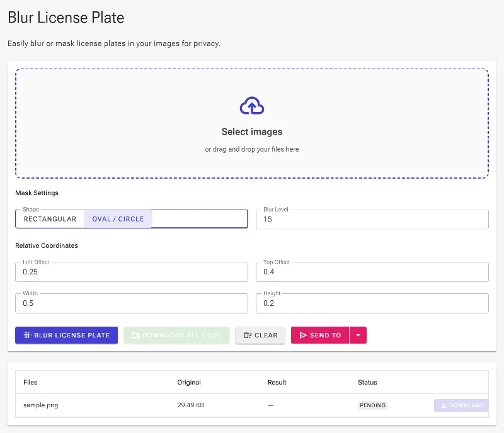The height and width of the screenshot is (433, 504).
Task: Click the Top Offset input field
Action: click(x=372, y=272)
